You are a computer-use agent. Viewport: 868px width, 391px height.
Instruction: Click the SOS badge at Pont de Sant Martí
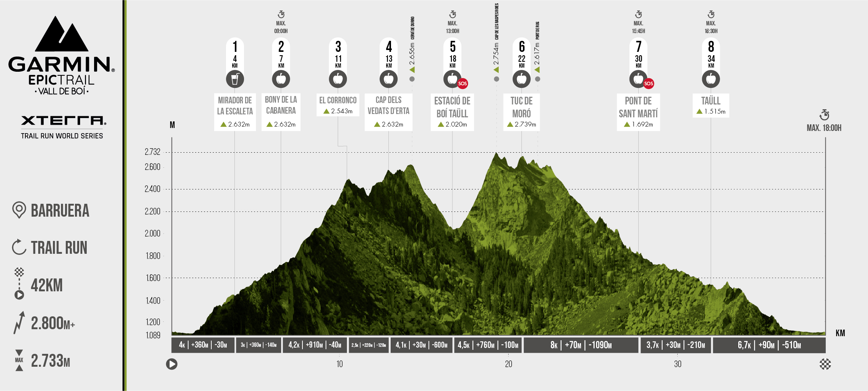coord(649,83)
